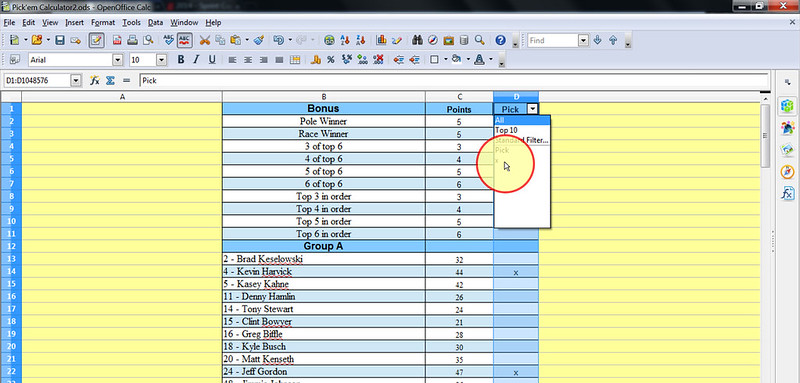Viewport: 800px width, 383px height.
Task: Click the Copy icon
Action: tap(220, 40)
